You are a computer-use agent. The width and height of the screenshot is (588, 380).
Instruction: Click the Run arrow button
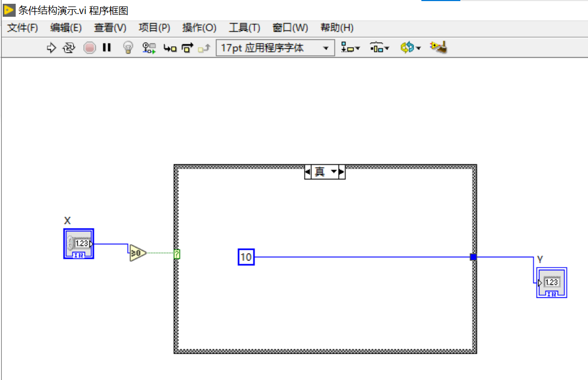[51, 48]
